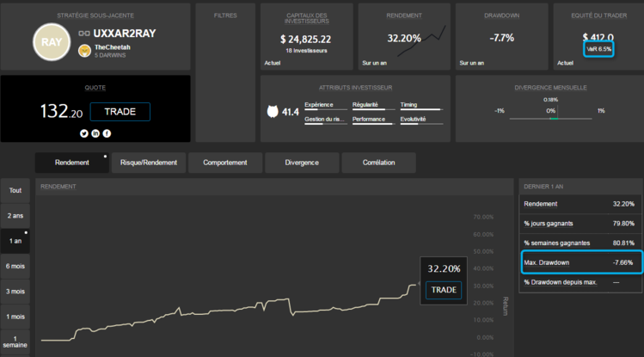
Task: Select the Divergence tab
Action: [x=301, y=163]
